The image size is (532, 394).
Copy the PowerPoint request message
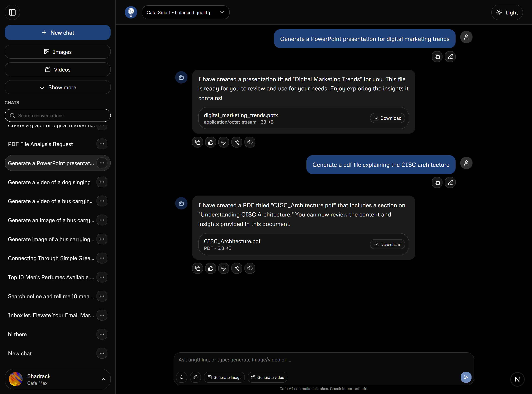[x=437, y=56]
